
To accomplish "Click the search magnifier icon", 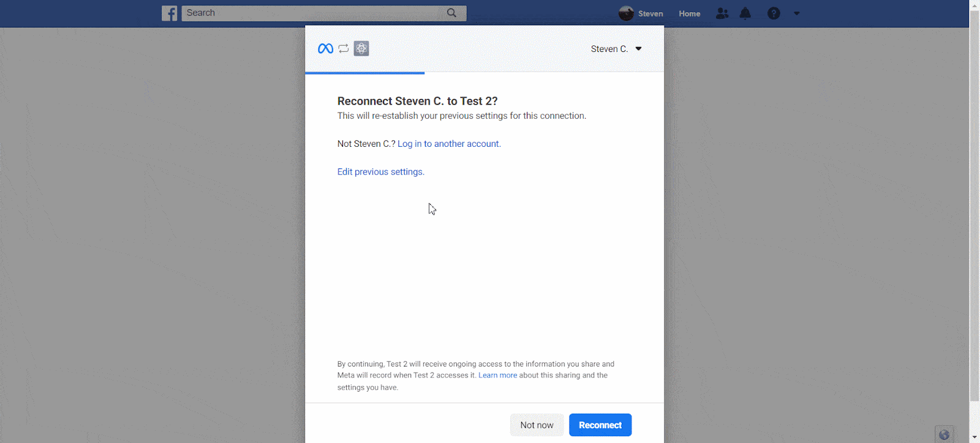I will tap(451, 13).
